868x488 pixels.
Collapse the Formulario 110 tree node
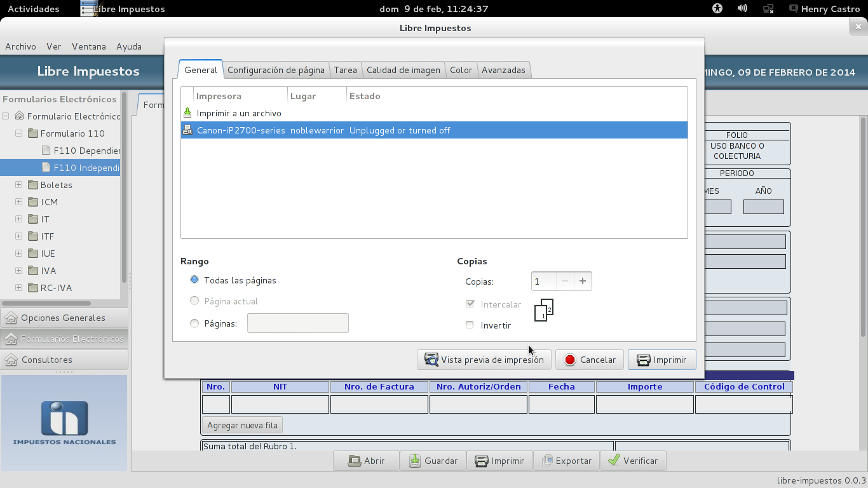click(18, 133)
